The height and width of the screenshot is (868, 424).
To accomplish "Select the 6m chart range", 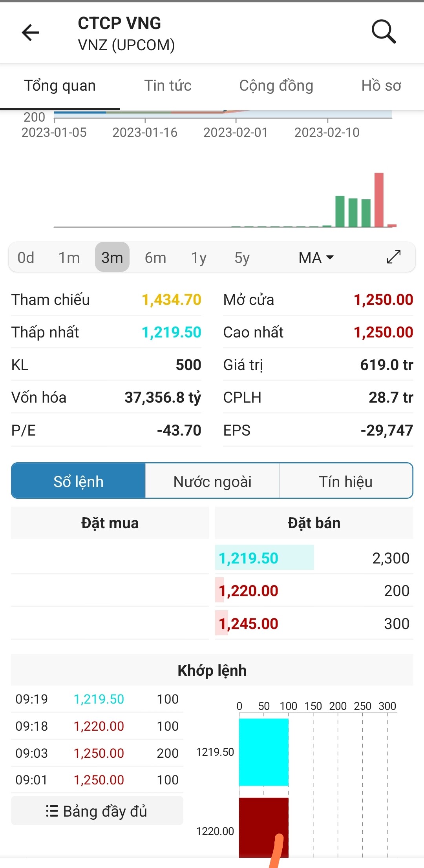I will pos(155,258).
